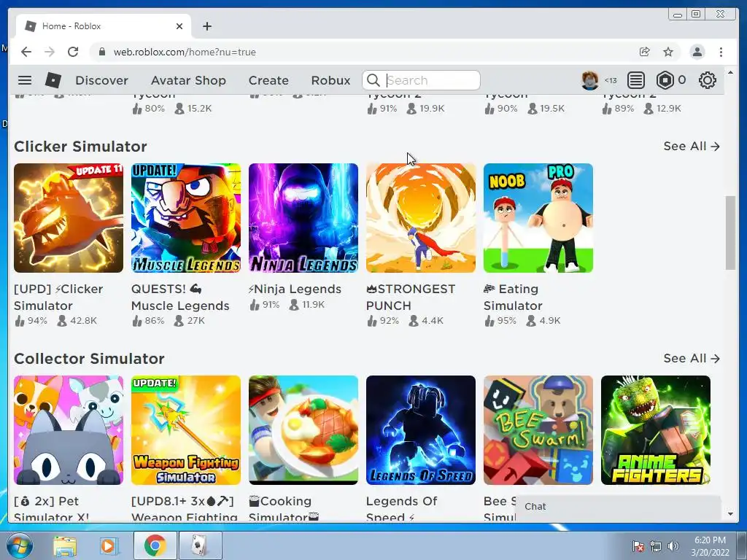See All Clicker Simulator games
Viewport: 747px width, 560px height.
click(692, 146)
